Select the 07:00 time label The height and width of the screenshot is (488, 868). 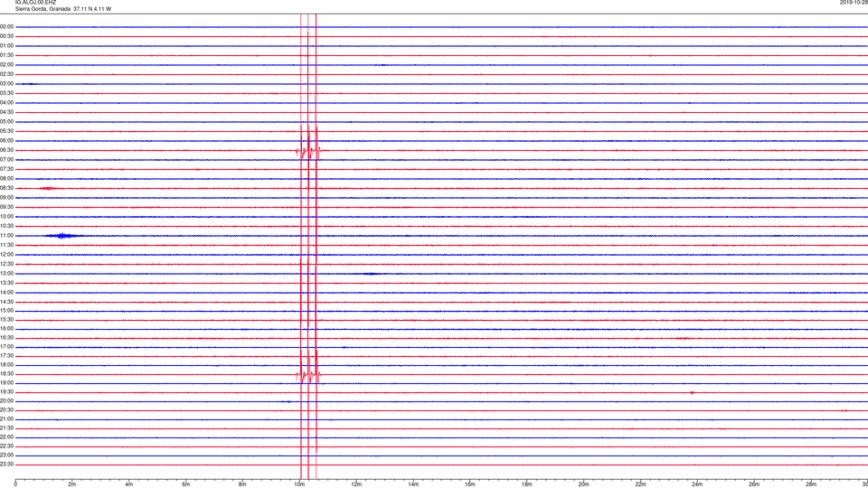[6, 160]
